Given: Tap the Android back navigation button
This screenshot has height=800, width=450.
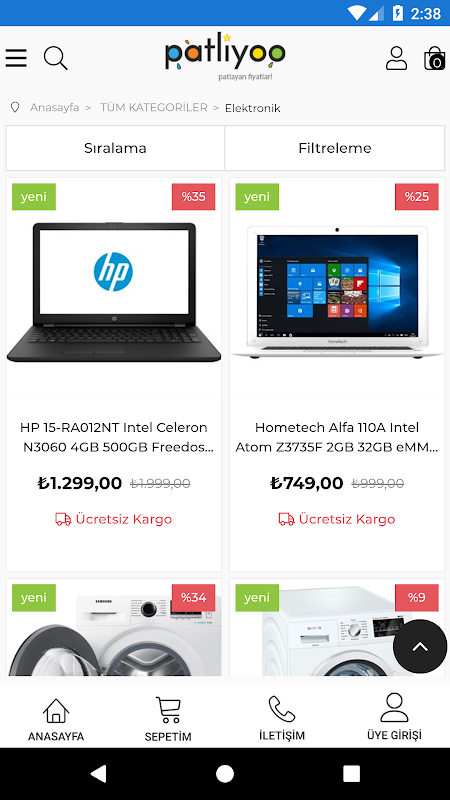Looking at the screenshot, I should pos(98,773).
